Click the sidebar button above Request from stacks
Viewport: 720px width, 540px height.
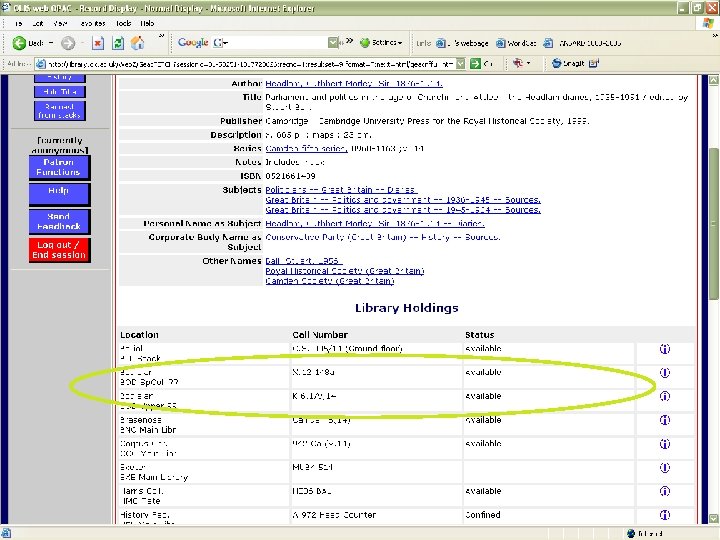click(60, 92)
